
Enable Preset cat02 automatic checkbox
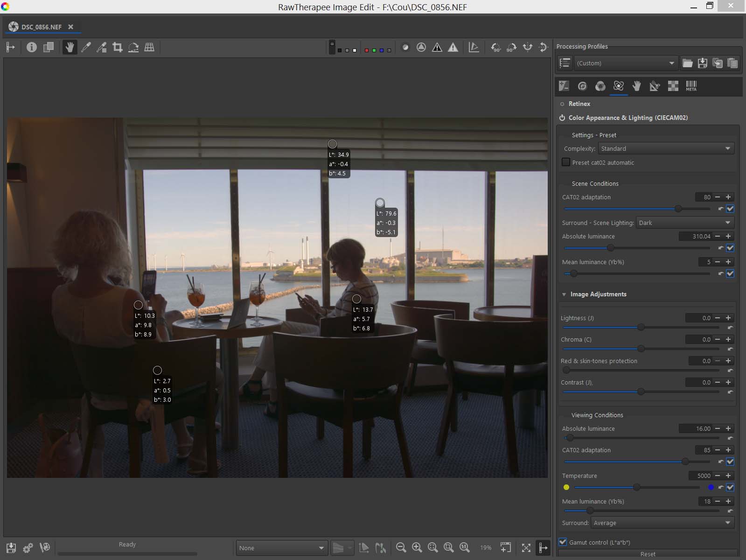point(566,162)
